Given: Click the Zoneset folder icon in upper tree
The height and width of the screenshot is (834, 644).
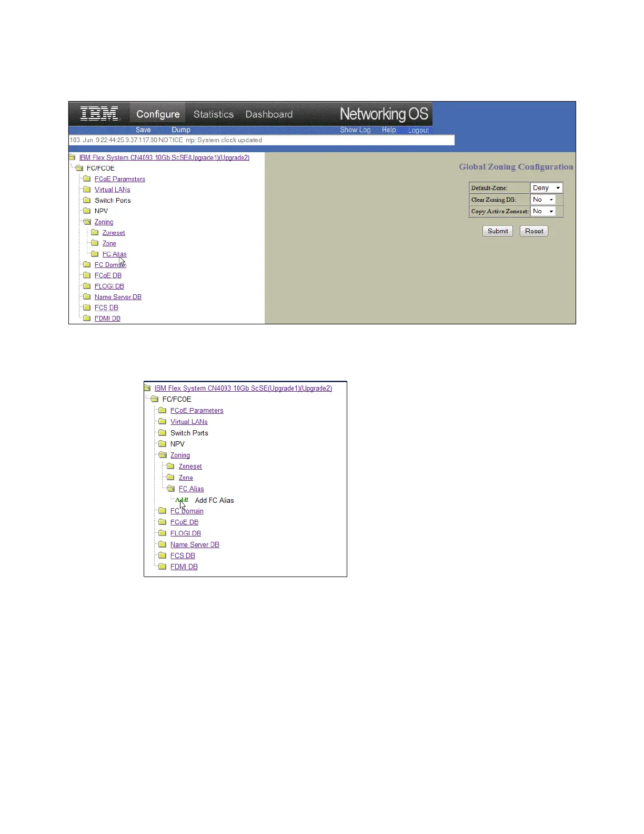Looking at the screenshot, I should 95,232.
